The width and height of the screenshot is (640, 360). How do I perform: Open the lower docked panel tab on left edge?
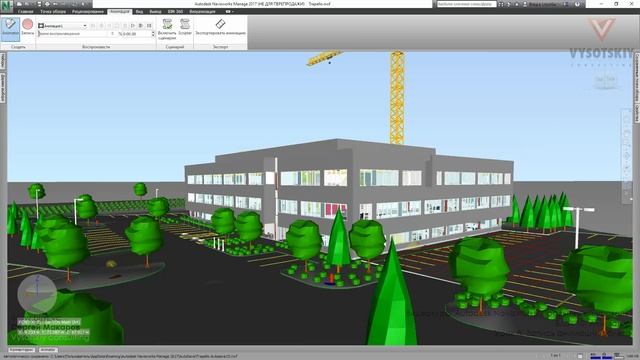pos(2,87)
